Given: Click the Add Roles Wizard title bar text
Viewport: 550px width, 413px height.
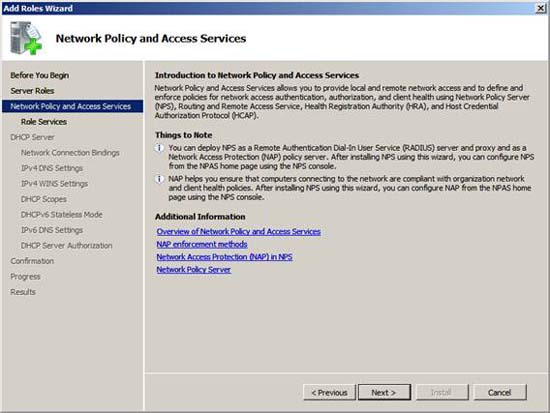Looking at the screenshot, I should coord(38,8).
